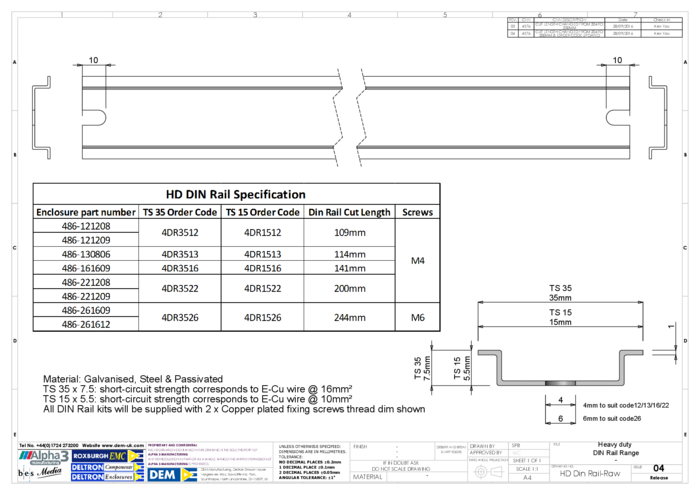Click the SHEET 1 OF 1 field
700x495 pixels.
point(527,460)
